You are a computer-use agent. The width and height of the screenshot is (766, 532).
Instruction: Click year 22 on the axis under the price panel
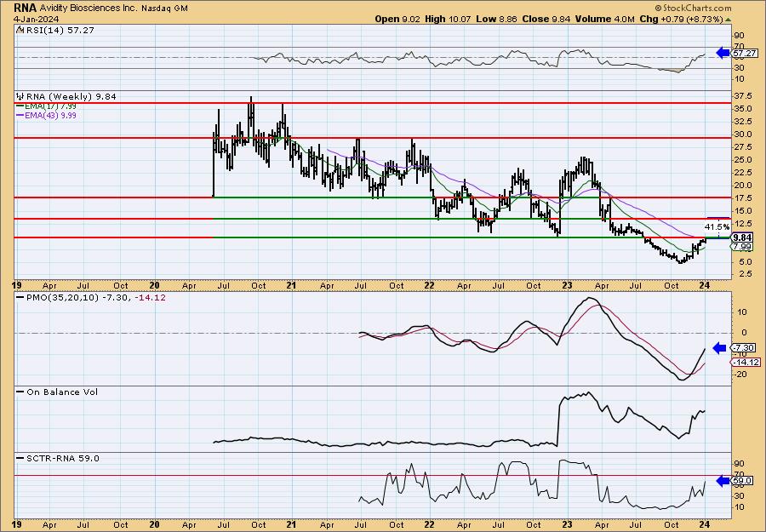coord(430,285)
